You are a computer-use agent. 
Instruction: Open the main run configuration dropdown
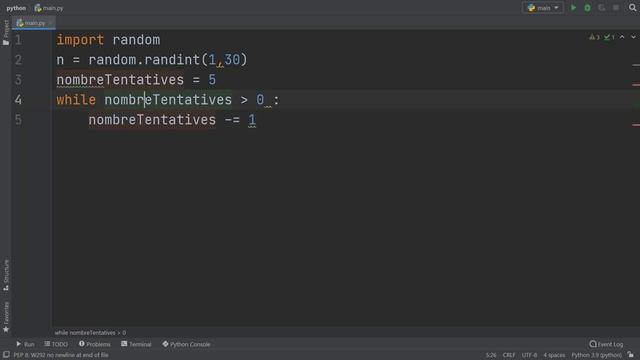pos(543,8)
